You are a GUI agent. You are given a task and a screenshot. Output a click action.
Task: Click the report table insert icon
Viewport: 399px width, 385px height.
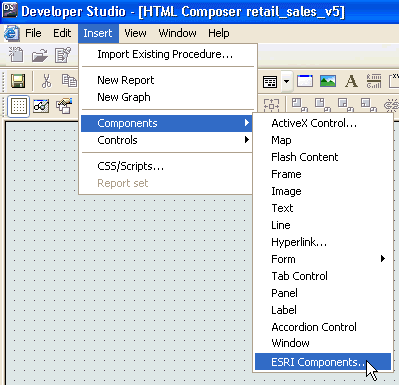point(270,81)
